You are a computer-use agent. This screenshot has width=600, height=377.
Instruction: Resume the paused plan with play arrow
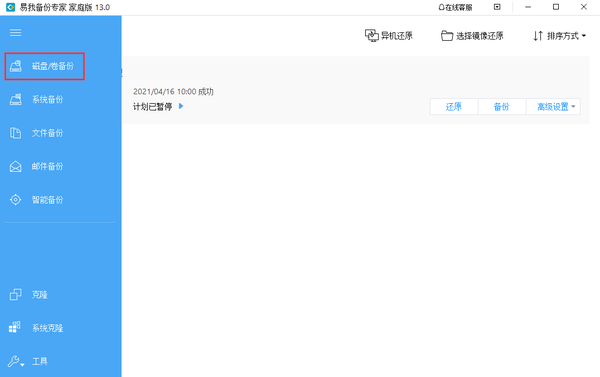tap(181, 106)
